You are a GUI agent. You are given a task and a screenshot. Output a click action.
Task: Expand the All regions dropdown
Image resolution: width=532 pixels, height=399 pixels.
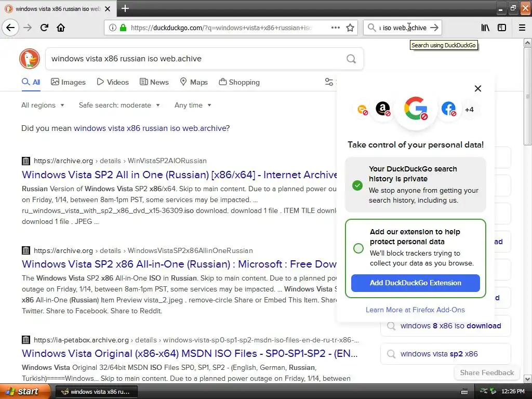(43, 105)
